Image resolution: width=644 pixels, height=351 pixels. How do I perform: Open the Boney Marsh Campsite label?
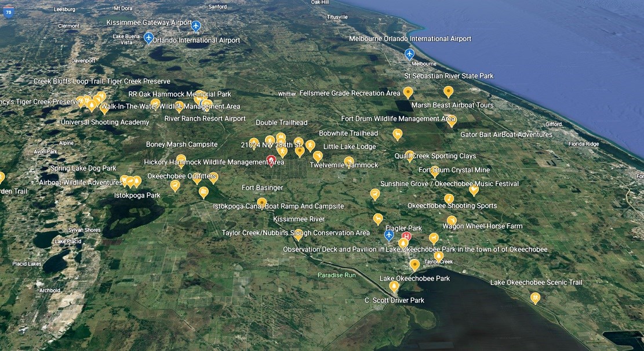tap(182, 144)
